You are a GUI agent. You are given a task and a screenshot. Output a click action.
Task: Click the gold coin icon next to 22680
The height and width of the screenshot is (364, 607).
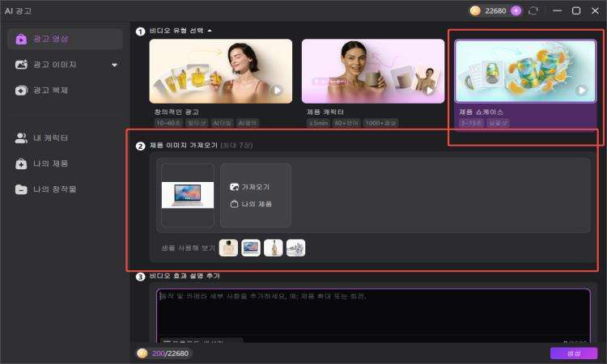[x=475, y=11]
